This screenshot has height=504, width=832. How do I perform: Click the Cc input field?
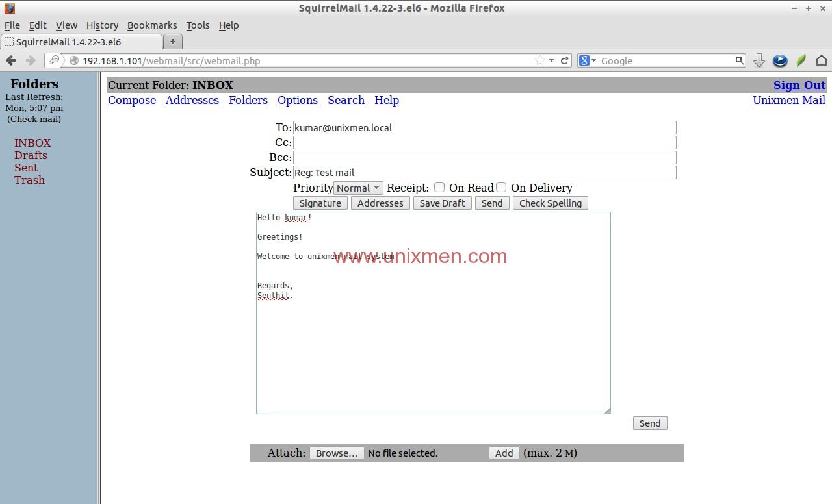point(485,142)
